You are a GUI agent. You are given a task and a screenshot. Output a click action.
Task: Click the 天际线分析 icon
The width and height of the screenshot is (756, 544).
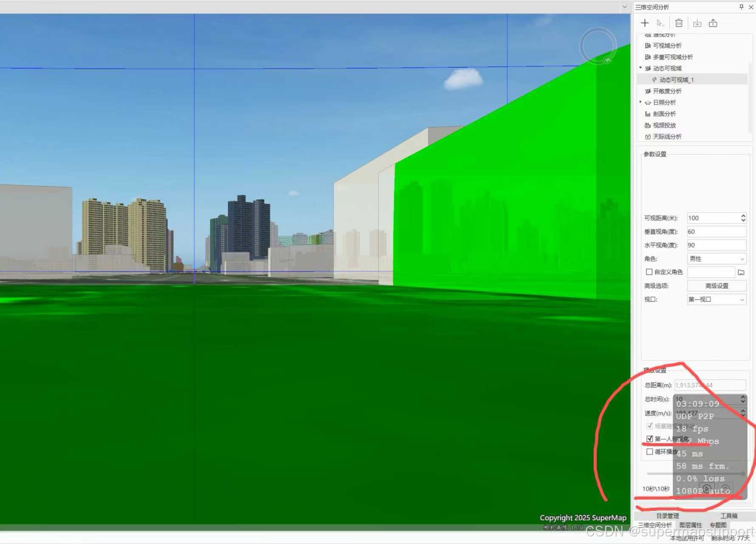pos(648,136)
